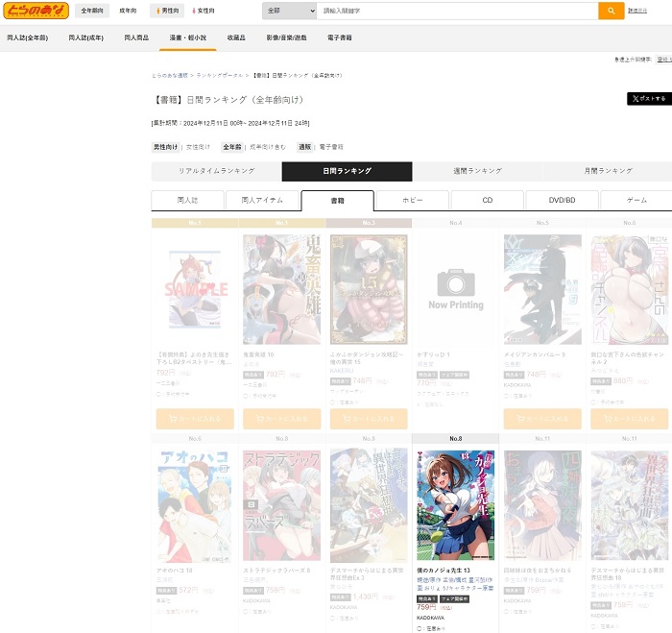Add the No.1 tapestry item to cart
The height and width of the screenshot is (633, 672).
pyautogui.click(x=195, y=419)
